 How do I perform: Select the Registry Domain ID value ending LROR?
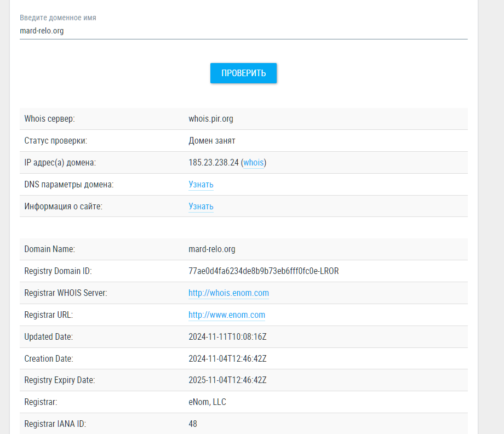[264, 271]
